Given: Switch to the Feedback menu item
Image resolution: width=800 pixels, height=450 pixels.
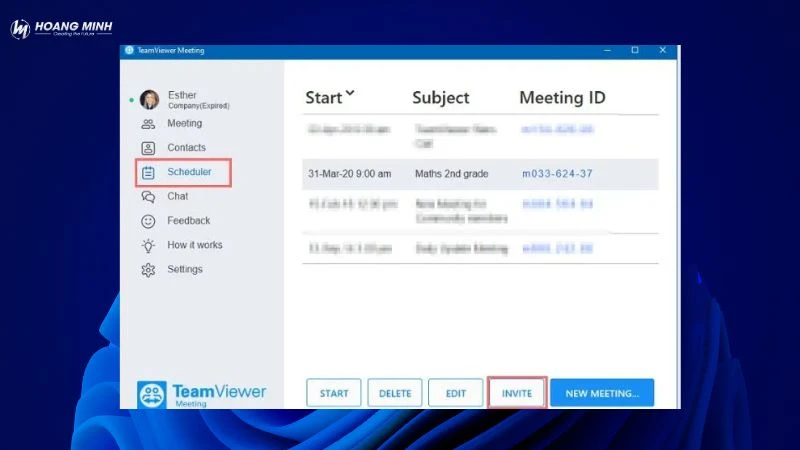Looking at the screenshot, I should 188,220.
